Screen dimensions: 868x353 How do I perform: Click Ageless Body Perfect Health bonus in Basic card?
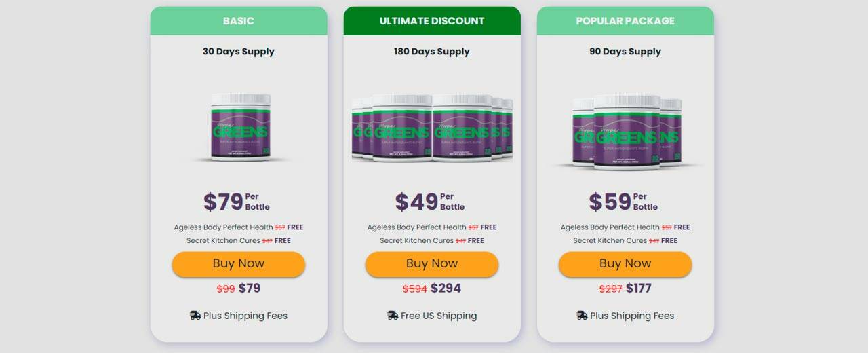(x=222, y=227)
